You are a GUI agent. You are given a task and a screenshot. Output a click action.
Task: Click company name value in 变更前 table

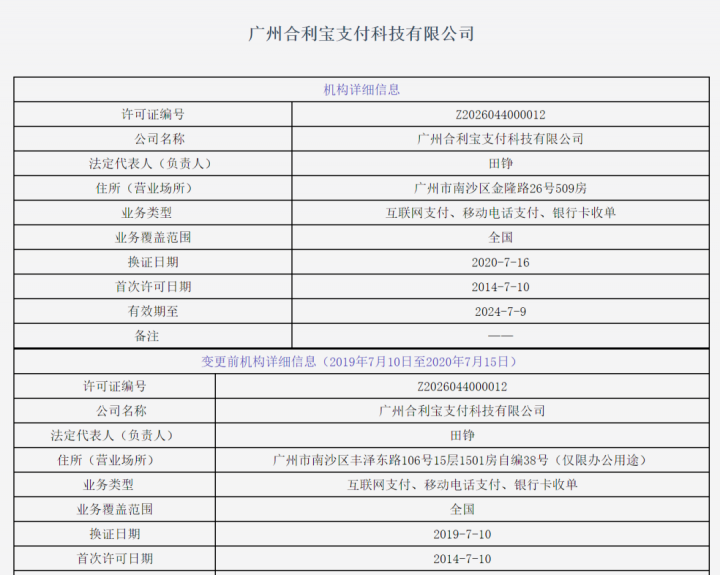(x=462, y=411)
